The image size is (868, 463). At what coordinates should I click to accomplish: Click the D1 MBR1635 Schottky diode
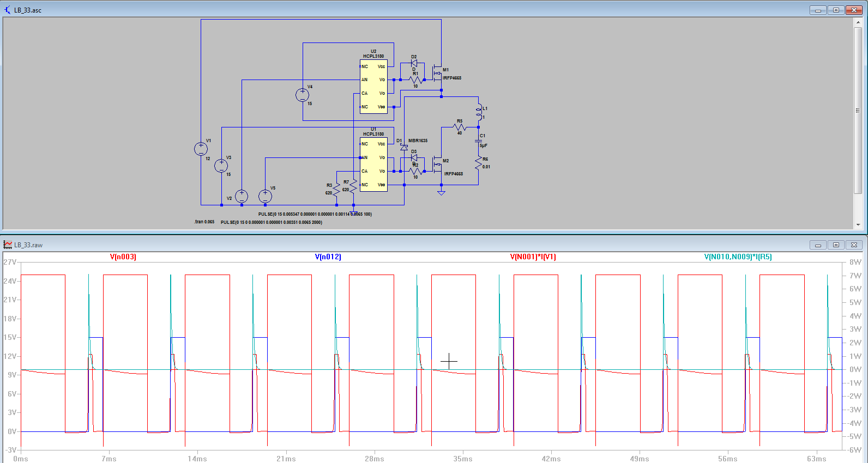(x=404, y=147)
